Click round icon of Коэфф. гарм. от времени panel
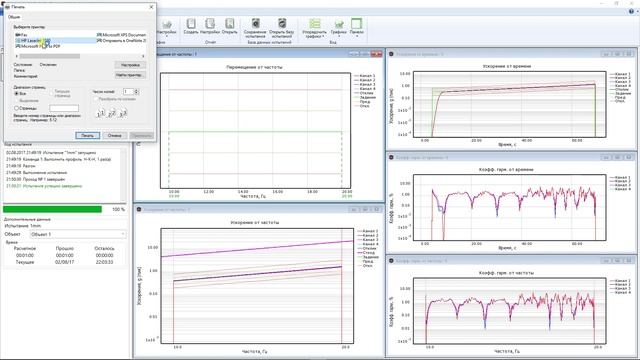Screen dimensions: 640x360 391,157
